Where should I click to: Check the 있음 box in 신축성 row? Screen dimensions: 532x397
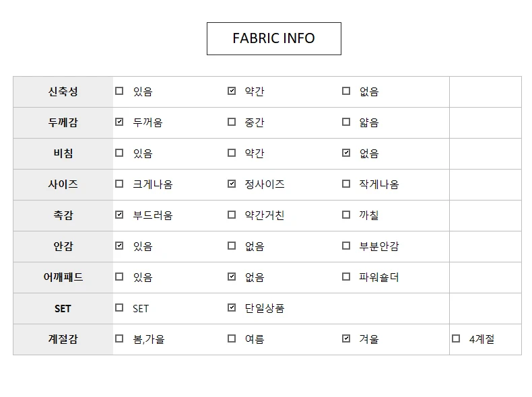point(119,91)
